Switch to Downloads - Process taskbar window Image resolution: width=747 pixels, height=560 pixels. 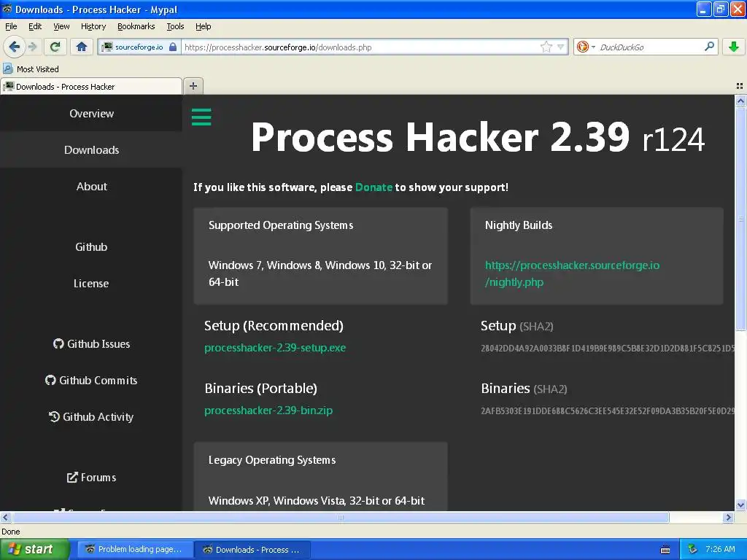click(x=252, y=550)
